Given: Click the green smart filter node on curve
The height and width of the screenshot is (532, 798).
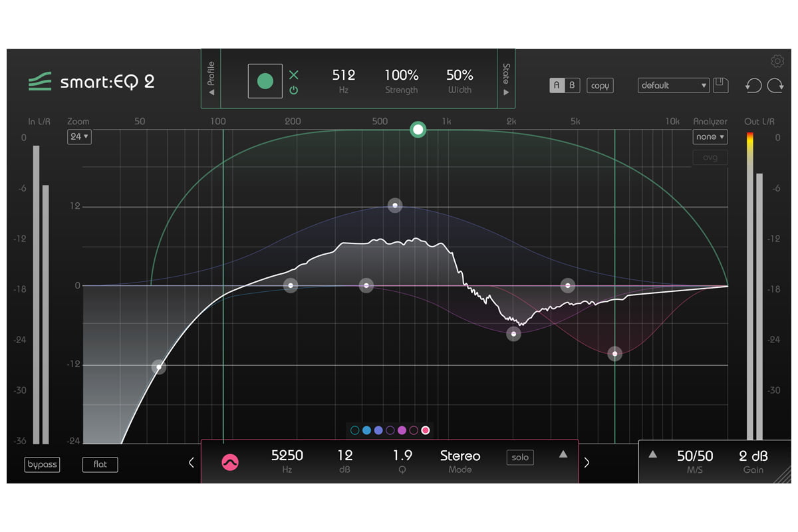Looking at the screenshot, I should tap(418, 129).
